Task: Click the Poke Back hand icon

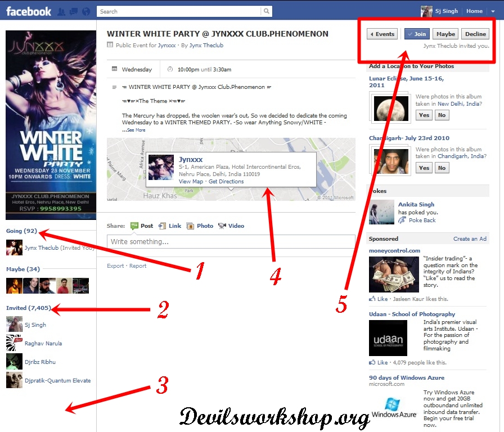Action: point(402,220)
